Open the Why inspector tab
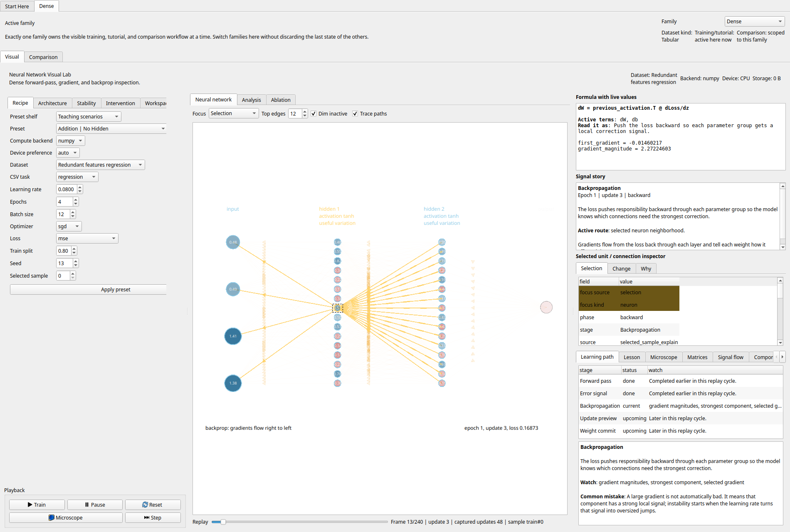790x532 pixels. [x=646, y=268]
